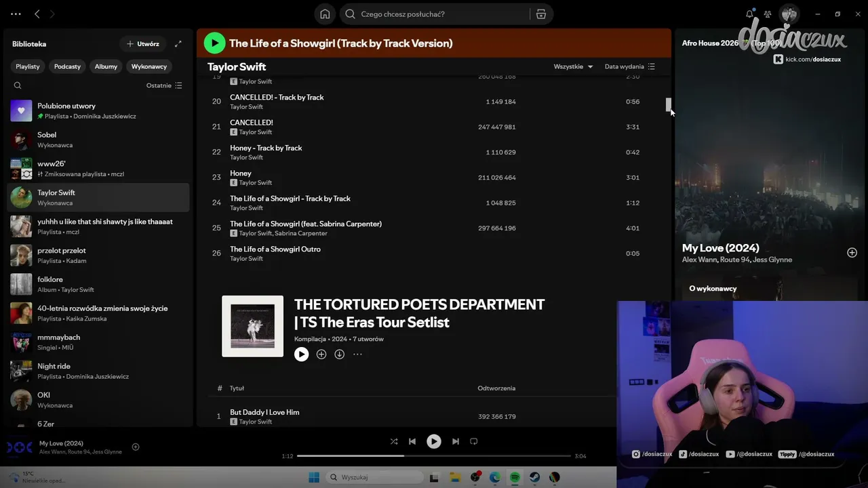Viewport: 868px width, 488px height.
Task: Open now-playing cover art in player bar
Action: pyautogui.click(x=19, y=447)
